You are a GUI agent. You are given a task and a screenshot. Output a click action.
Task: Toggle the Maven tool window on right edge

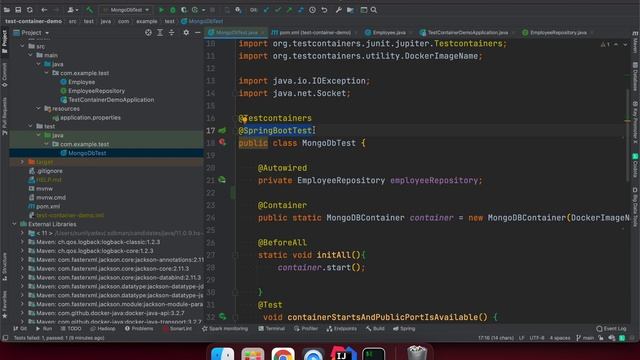(635, 43)
